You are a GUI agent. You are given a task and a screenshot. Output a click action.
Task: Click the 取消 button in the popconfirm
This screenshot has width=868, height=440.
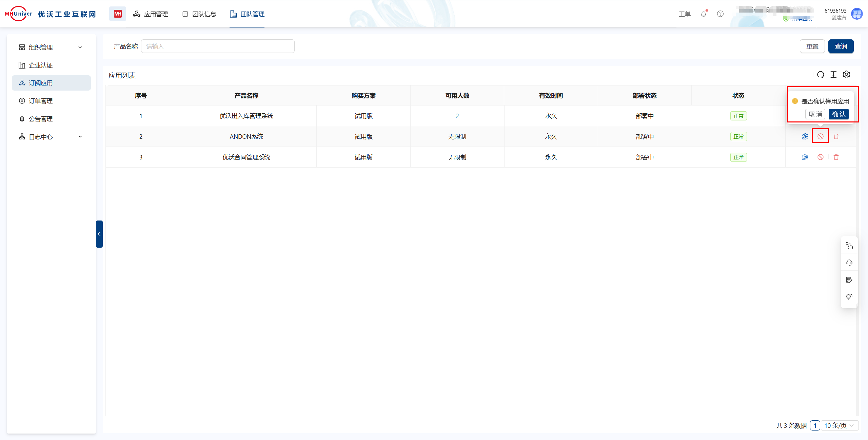[x=815, y=114]
